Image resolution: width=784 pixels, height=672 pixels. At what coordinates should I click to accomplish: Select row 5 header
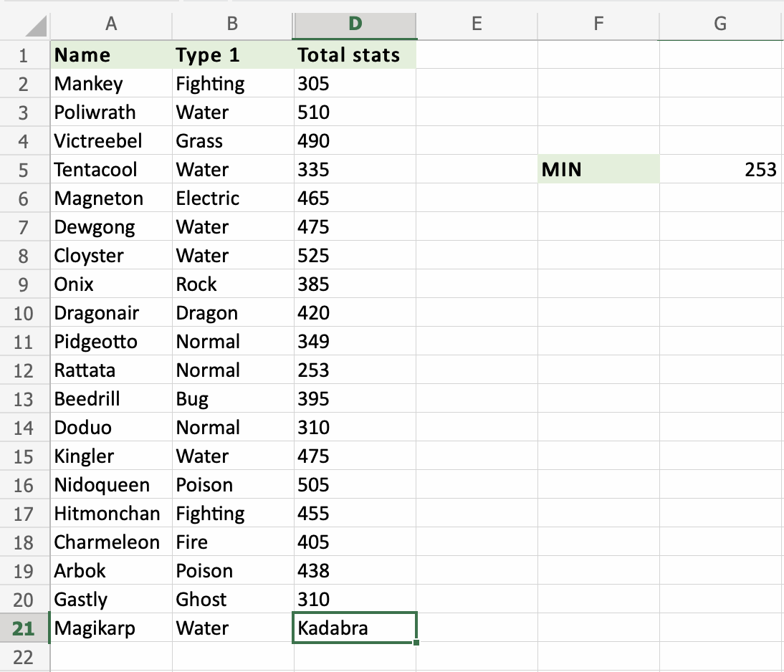coord(24,170)
